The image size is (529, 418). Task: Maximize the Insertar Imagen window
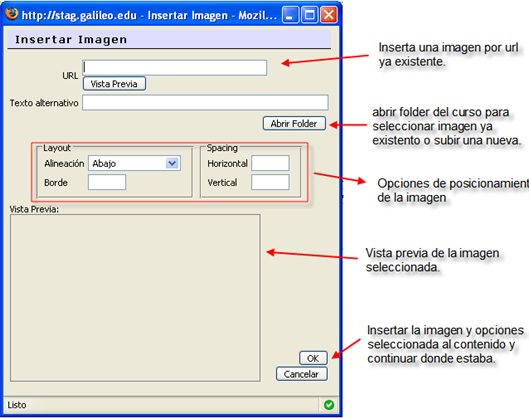pos(309,15)
